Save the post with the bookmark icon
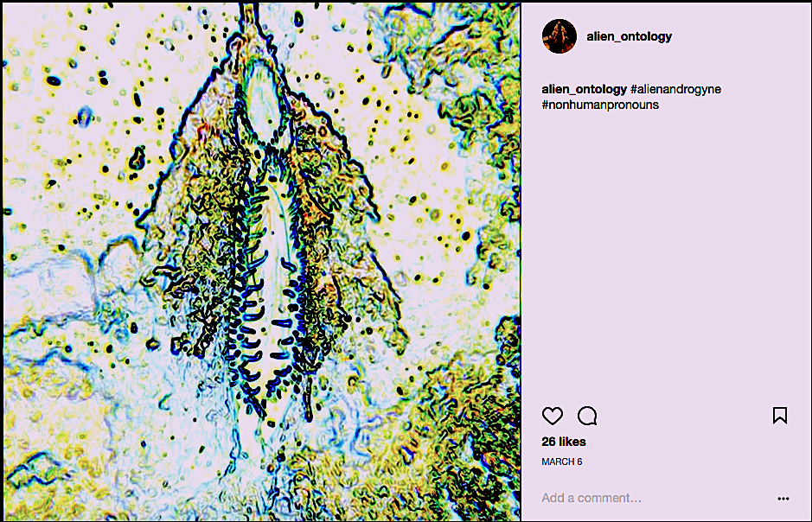812x522 pixels. [x=780, y=416]
